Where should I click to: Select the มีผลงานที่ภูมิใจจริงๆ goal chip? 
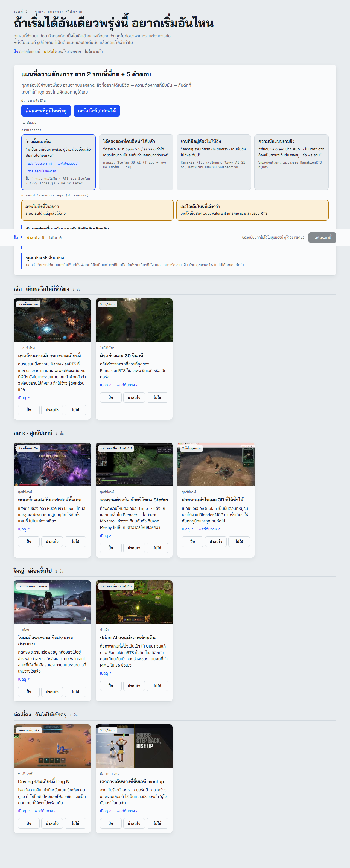pos(46,111)
